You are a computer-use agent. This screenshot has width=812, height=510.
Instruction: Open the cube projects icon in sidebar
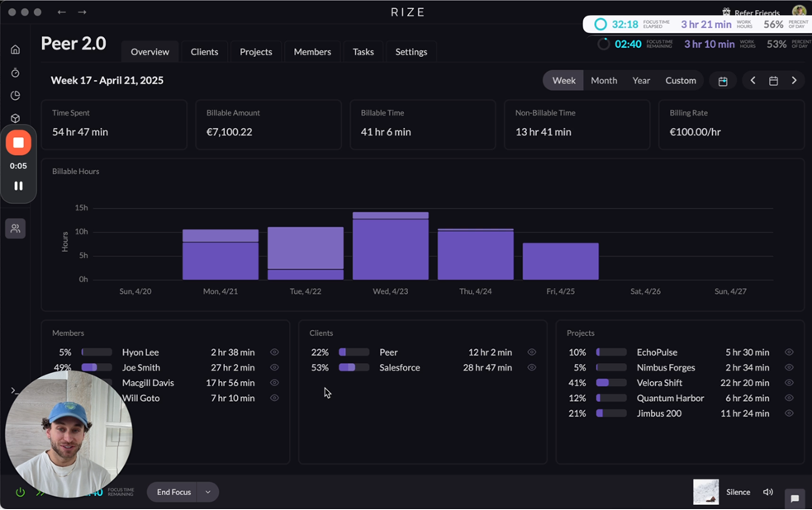point(15,119)
